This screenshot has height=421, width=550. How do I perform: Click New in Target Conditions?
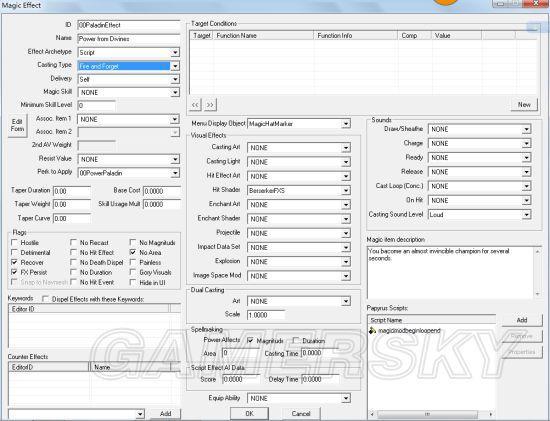click(x=524, y=105)
